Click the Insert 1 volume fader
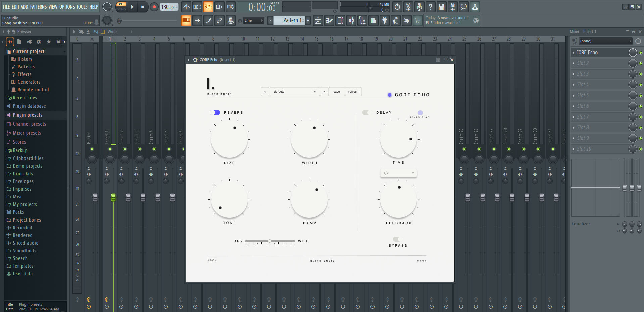 point(113,197)
